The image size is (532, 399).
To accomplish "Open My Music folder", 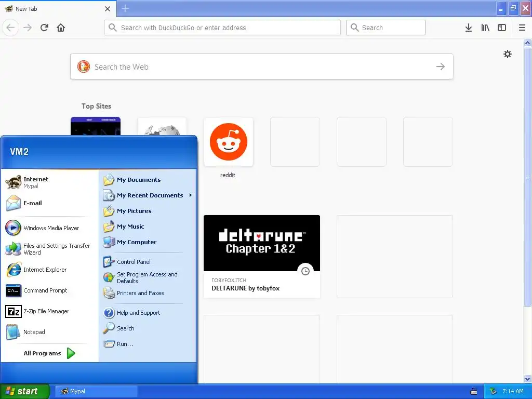I will 148,227.
